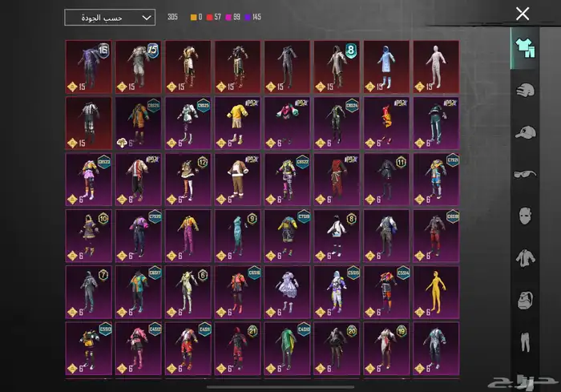Select the pants category icon
The width and height of the screenshot is (561, 392).
(525, 342)
